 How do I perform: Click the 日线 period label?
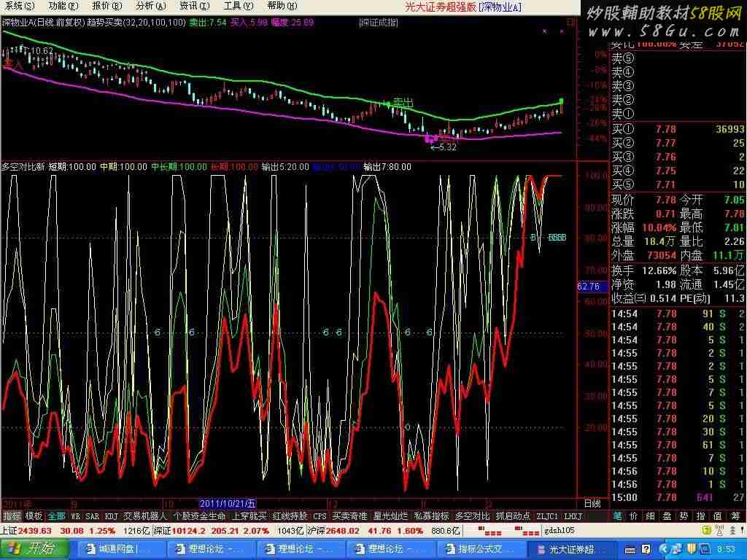[592, 503]
